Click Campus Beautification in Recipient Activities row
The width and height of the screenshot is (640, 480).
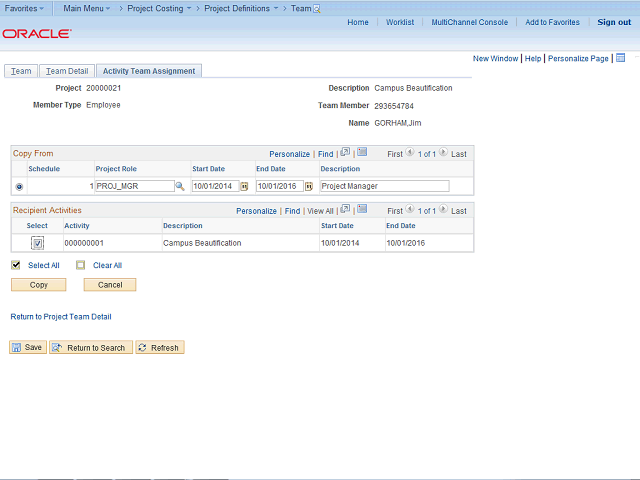point(202,243)
